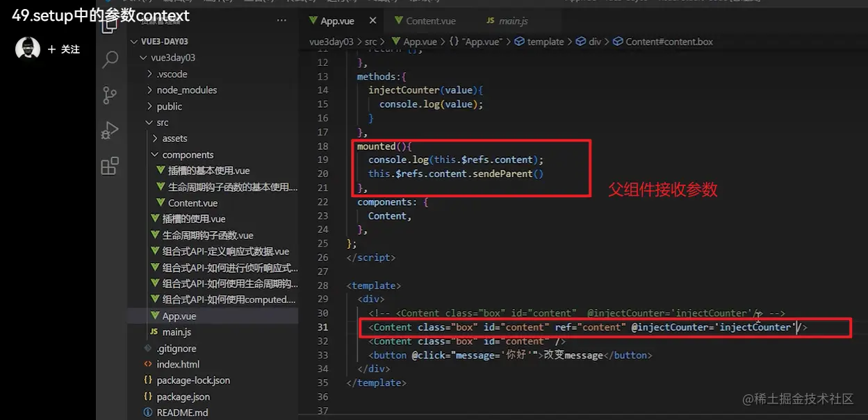
Task: Click </template> closing tag on line 35
Action: point(376,383)
